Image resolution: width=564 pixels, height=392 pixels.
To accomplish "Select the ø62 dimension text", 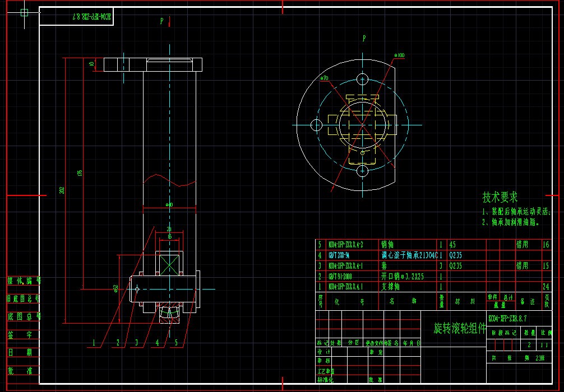I will pyautogui.click(x=116, y=288).
